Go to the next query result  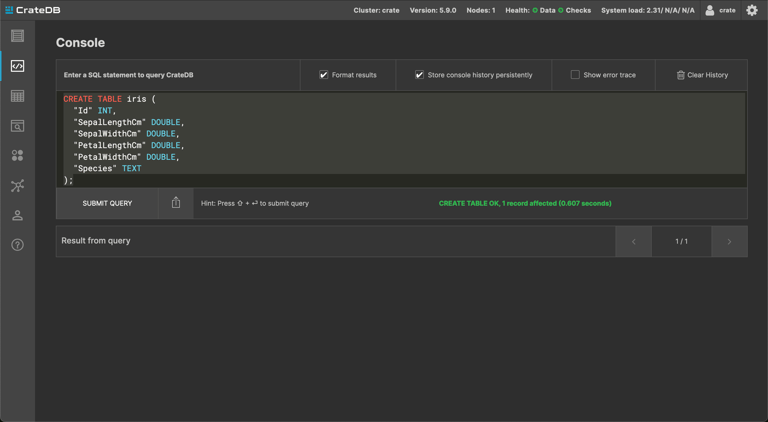pyautogui.click(x=729, y=241)
